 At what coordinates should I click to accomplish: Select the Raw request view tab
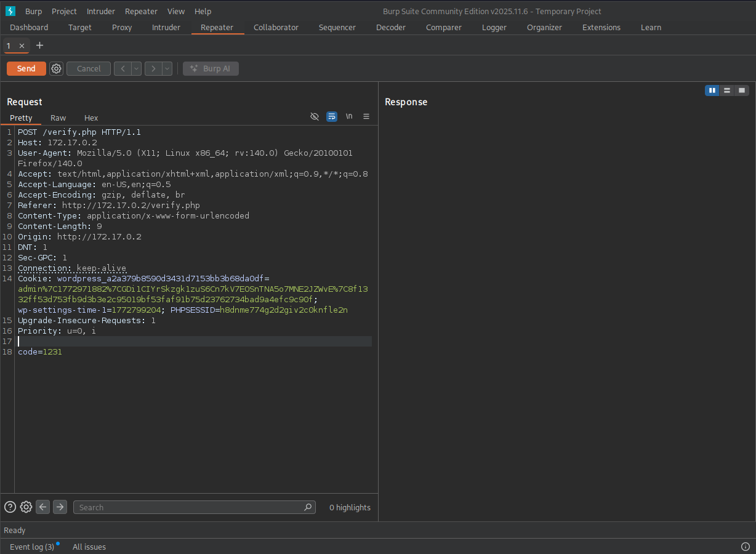click(58, 118)
